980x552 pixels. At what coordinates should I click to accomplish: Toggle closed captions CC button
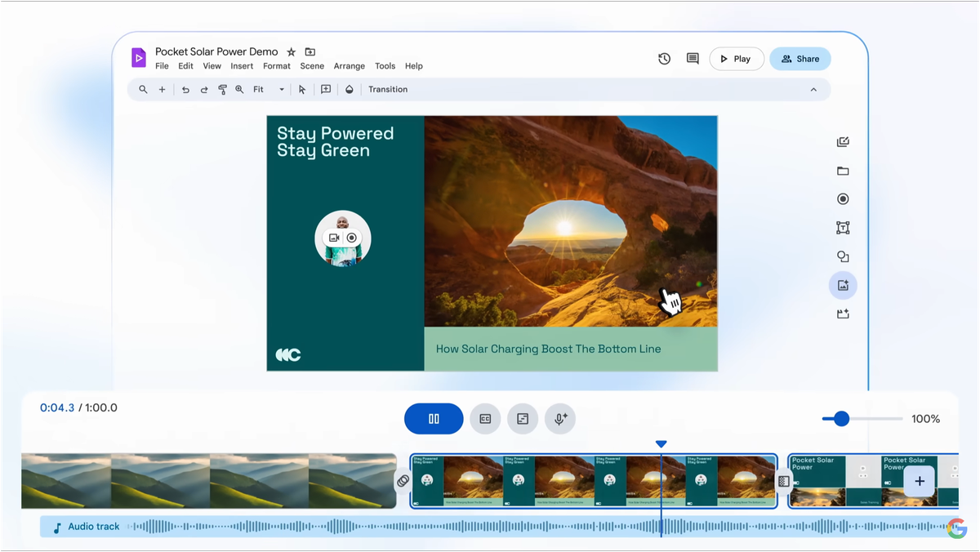(485, 419)
